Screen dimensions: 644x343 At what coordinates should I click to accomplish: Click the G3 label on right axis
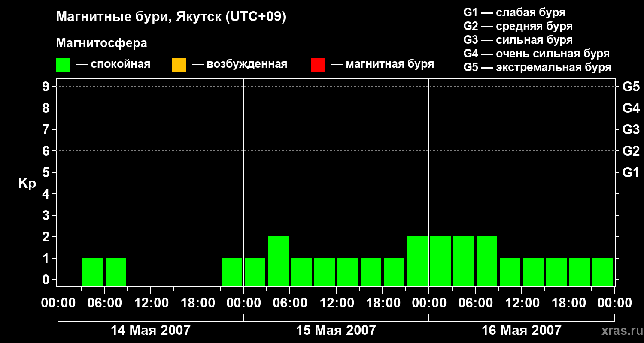pos(631,129)
